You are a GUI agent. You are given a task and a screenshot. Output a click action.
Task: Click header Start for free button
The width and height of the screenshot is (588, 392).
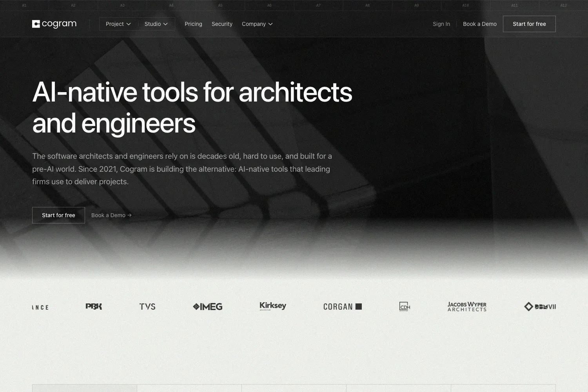(529, 24)
